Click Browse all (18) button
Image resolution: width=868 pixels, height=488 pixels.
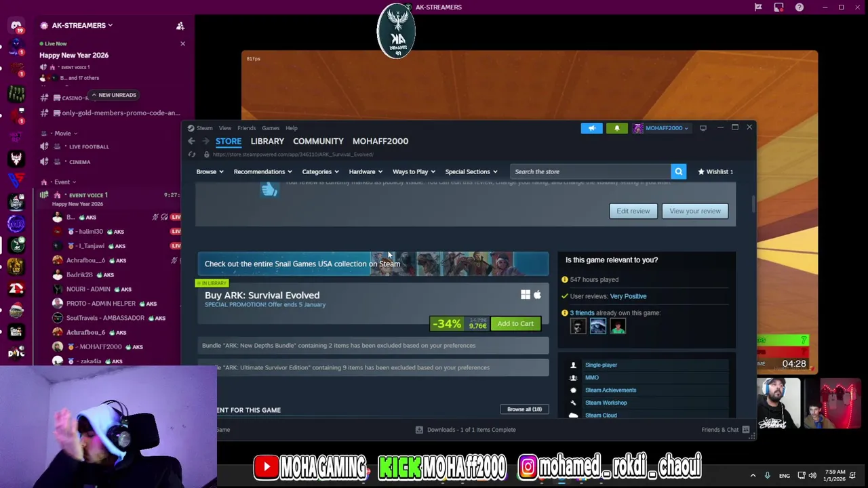524,409
